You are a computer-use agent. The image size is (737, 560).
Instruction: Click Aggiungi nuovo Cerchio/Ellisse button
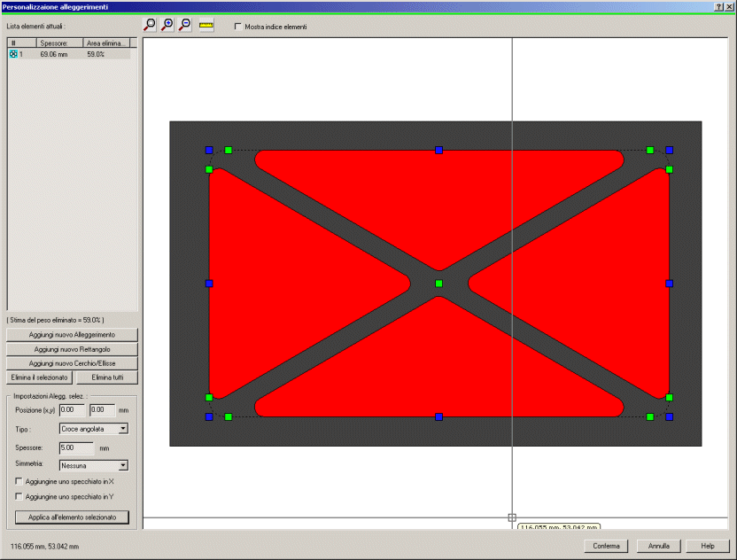(72, 363)
